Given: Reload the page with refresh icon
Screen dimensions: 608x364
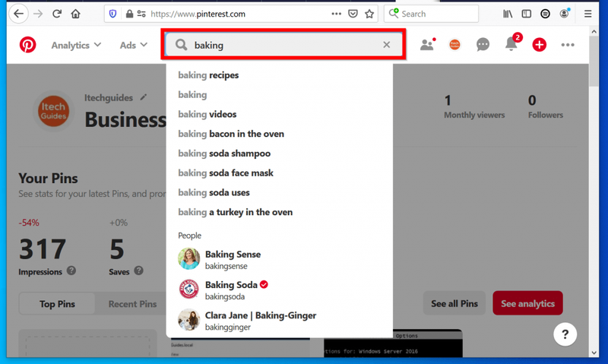Looking at the screenshot, I should click(57, 14).
